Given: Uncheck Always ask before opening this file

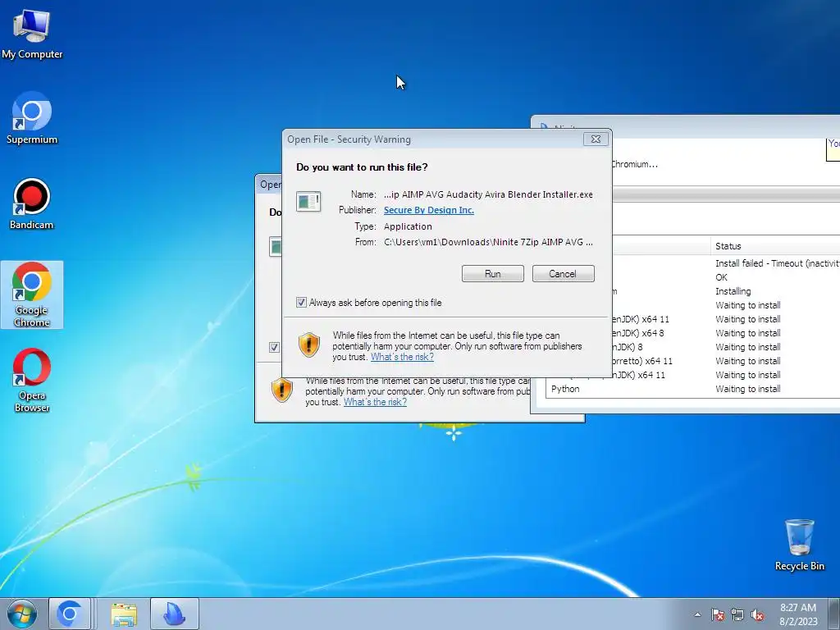Looking at the screenshot, I should tap(301, 303).
